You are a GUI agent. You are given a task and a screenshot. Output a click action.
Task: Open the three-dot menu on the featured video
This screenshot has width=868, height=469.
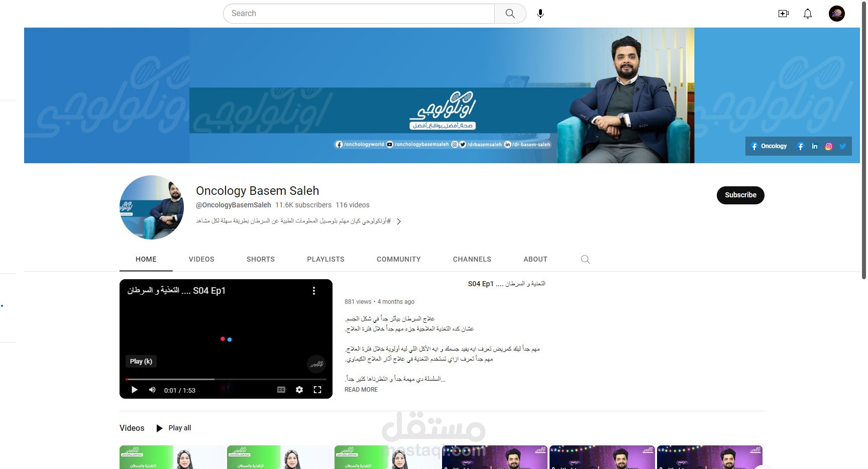coord(314,291)
